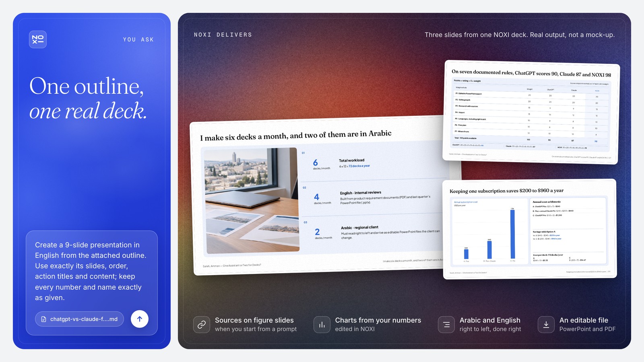This screenshot has height=362, width=644.
Task: Click the 'right to left, done right' subtitle
Action: pos(490,329)
